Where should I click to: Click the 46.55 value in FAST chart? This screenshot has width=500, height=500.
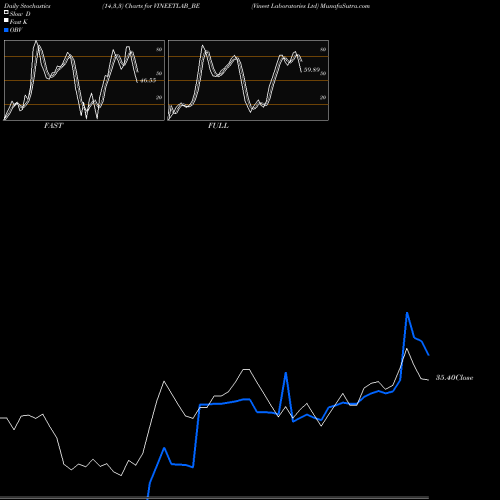pyautogui.click(x=148, y=80)
